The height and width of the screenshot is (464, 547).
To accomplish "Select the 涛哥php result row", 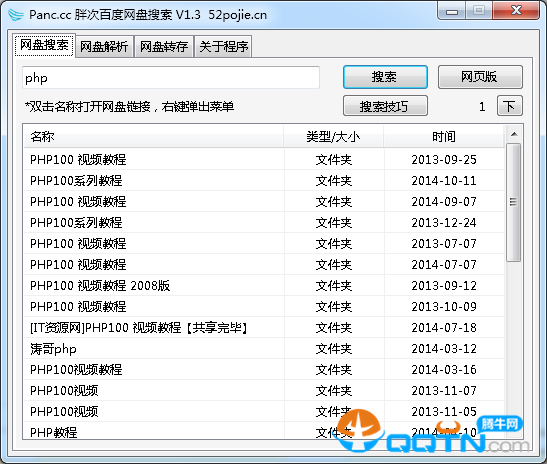I will point(264,349).
